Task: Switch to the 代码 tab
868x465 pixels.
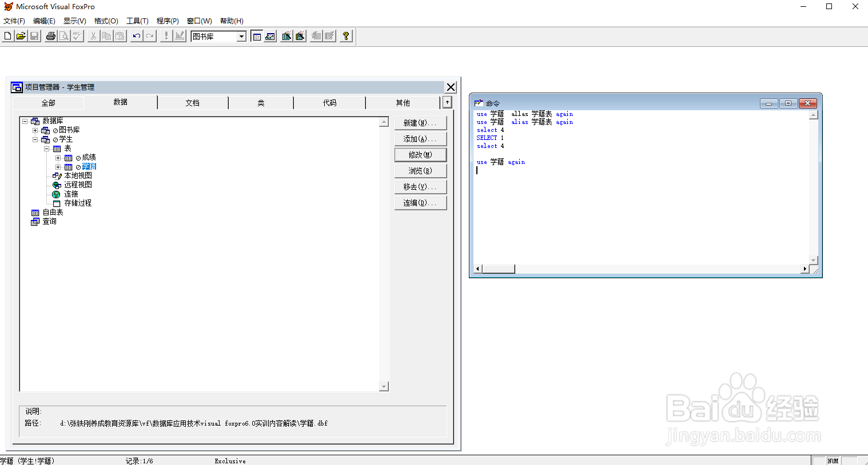Action: pyautogui.click(x=329, y=103)
